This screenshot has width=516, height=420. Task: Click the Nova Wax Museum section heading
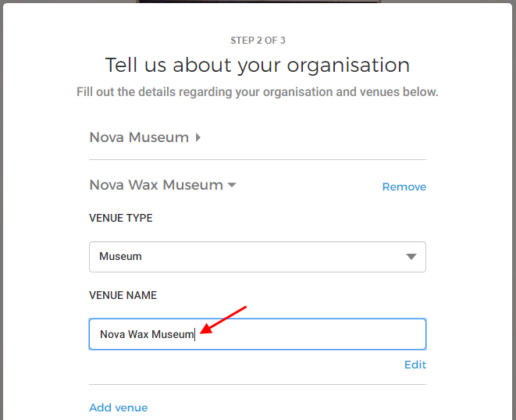[156, 185]
